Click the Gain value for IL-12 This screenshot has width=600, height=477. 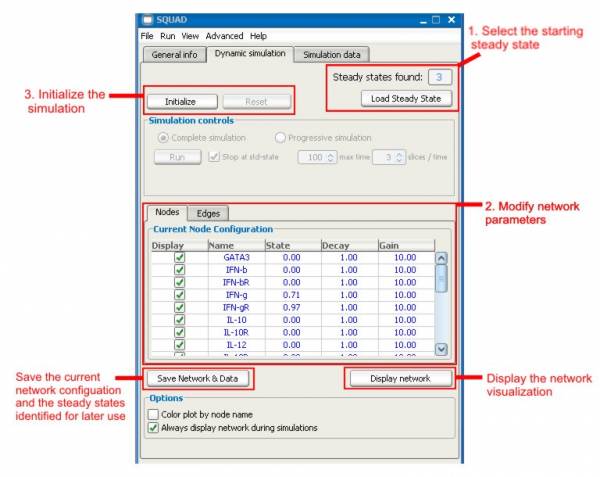405,345
